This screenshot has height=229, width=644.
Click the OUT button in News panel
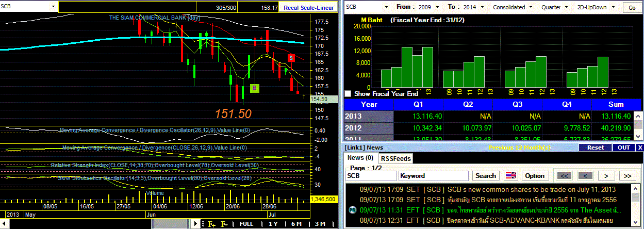tap(623, 148)
